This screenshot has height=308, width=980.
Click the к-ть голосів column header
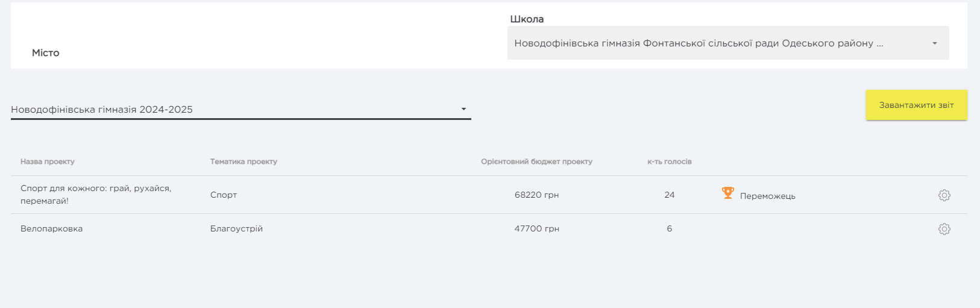(669, 162)
